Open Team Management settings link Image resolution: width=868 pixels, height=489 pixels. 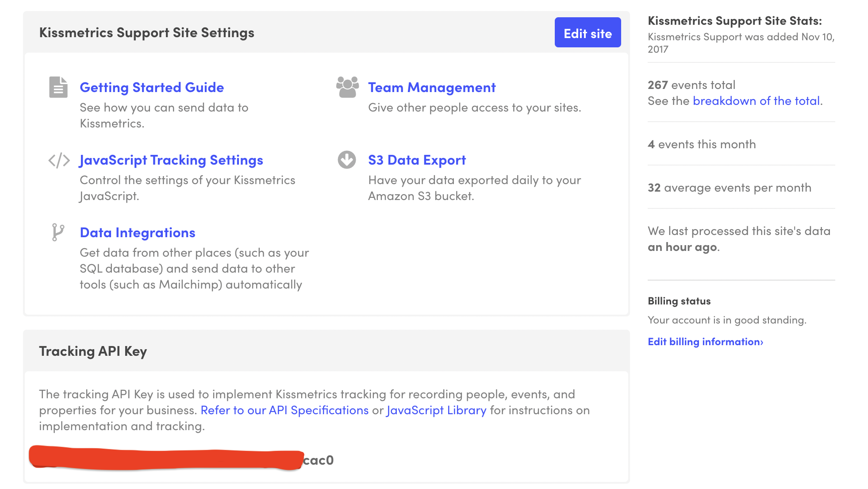(x=431, y=88)
